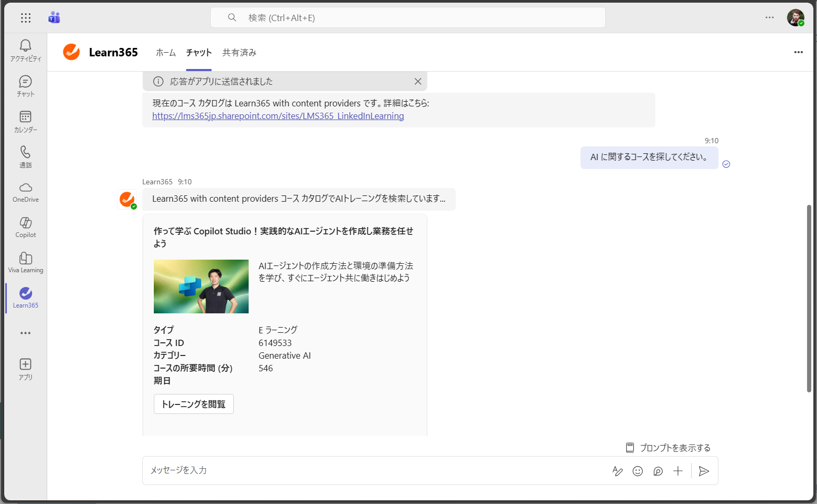Open the Activity (アクティビティ) sidebar icon
The image size is (817, 504).
25,51
